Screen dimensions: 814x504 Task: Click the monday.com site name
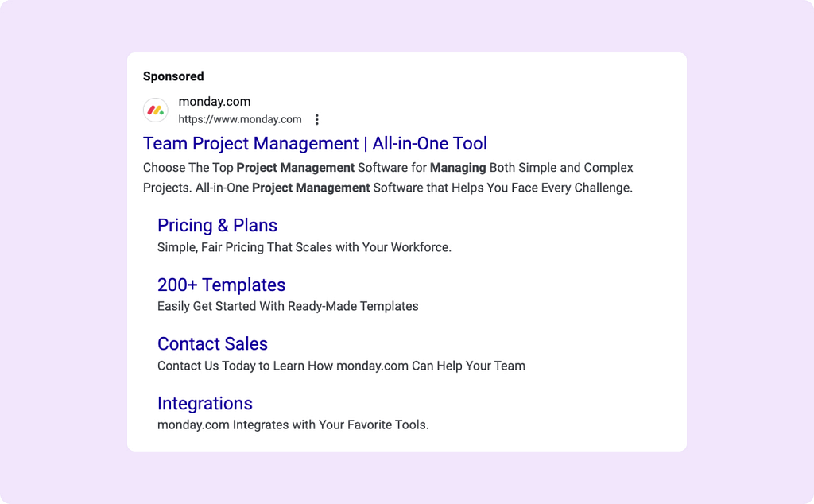215,102
